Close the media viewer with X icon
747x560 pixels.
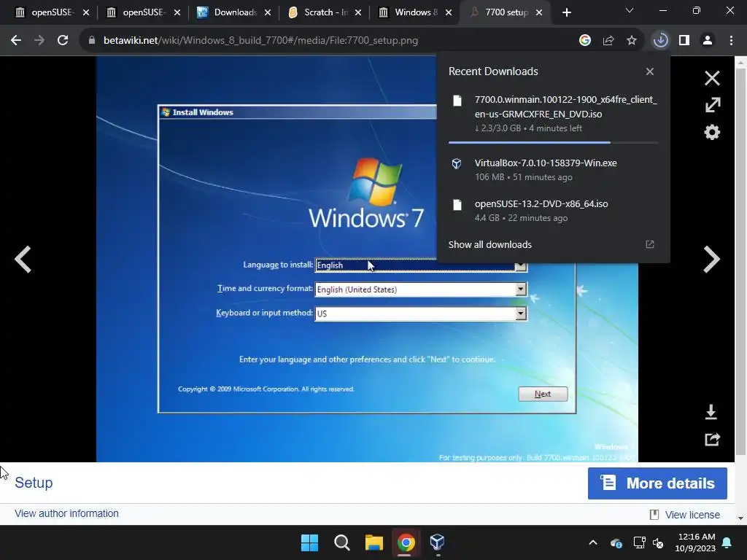(712, 78)
